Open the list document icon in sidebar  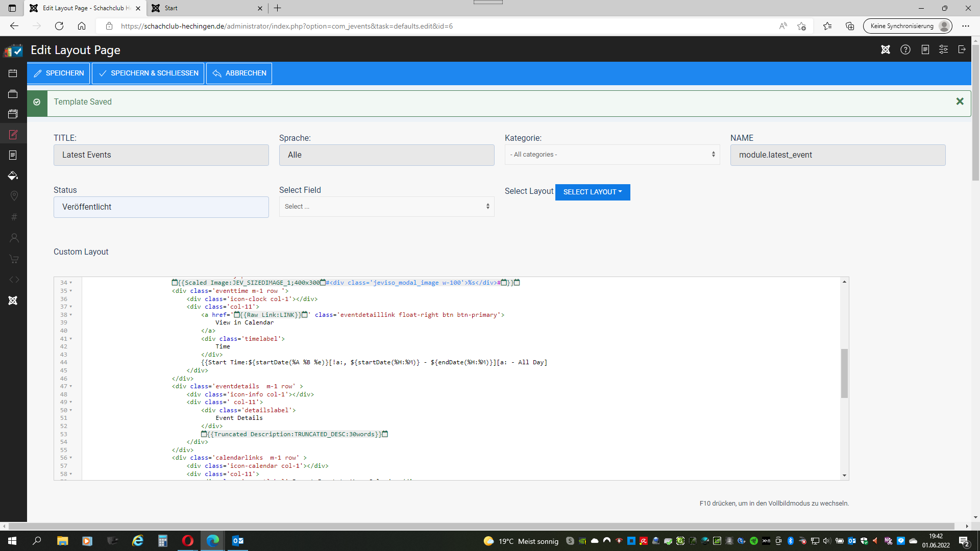pos(13,155)
